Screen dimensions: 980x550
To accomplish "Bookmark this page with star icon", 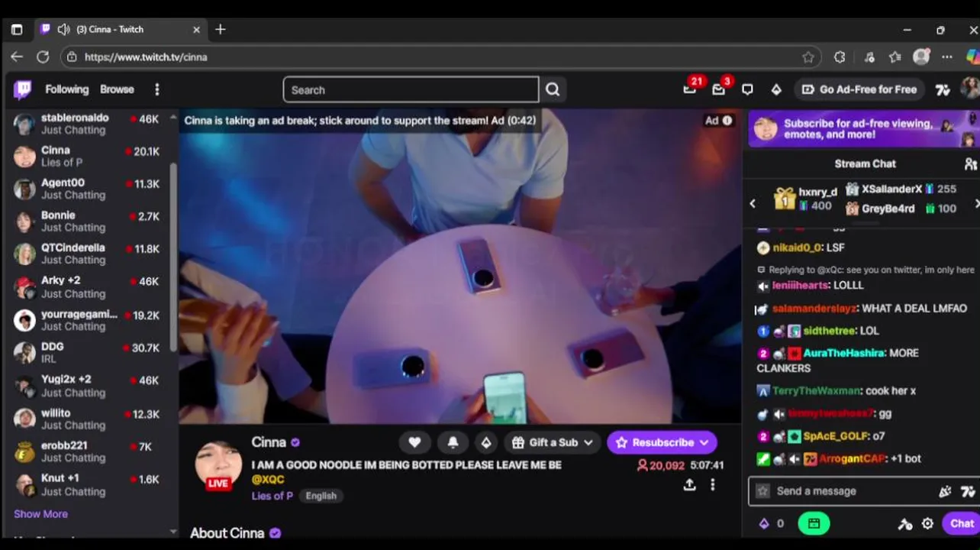I will pos(808,57).
